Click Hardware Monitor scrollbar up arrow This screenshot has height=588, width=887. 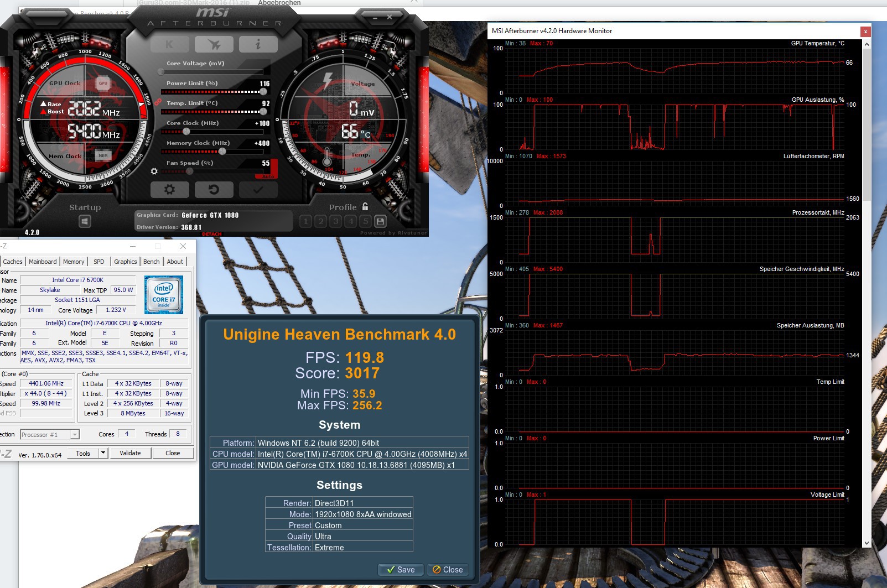click(x=867, y=44)
